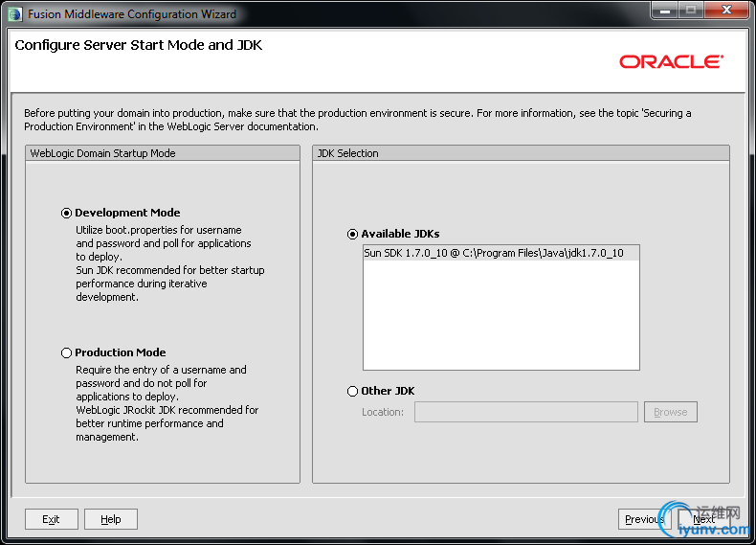Close the Configuration Wizard window
Image resolution: width=756 pixels, height=545 pixels.
pyautogui.click(x=727, y=11)
